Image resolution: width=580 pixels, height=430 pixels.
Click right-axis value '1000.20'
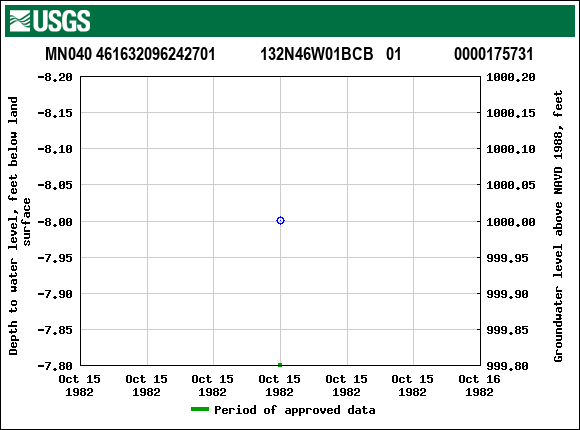[511, 77]
